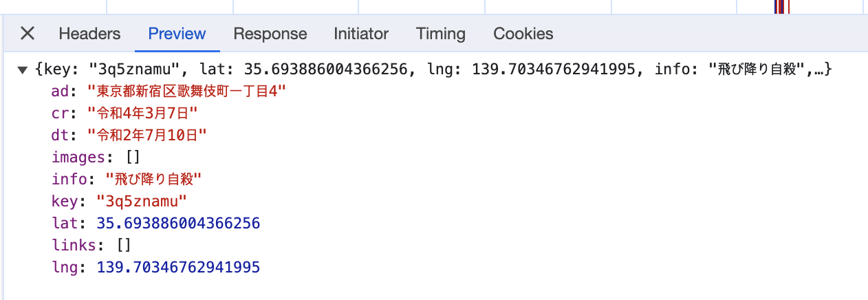Click the dt date value 令和2年7月10日
868x300 pixels.
147,135
